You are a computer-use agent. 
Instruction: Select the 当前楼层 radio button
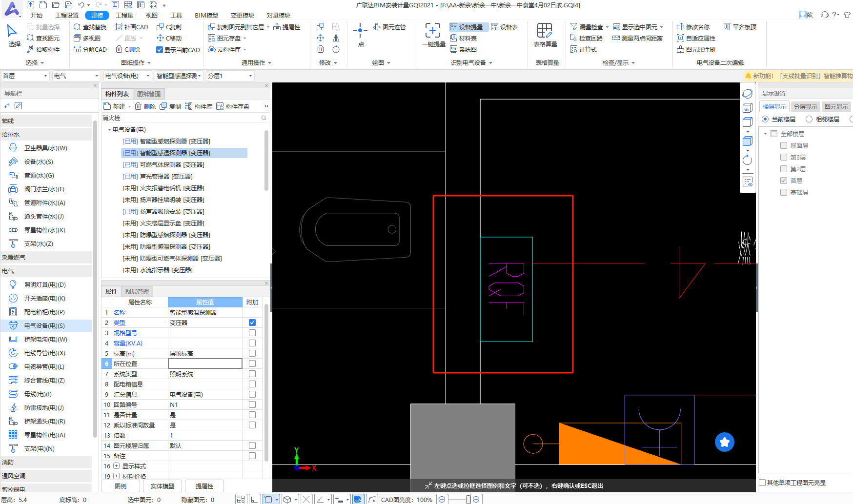[x=765, y=119]
